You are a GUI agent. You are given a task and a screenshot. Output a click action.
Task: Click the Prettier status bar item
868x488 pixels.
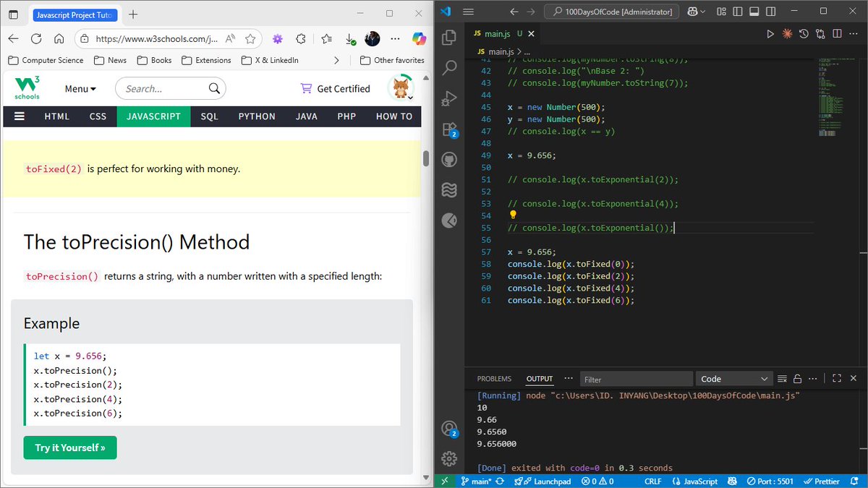pos(821,481)
